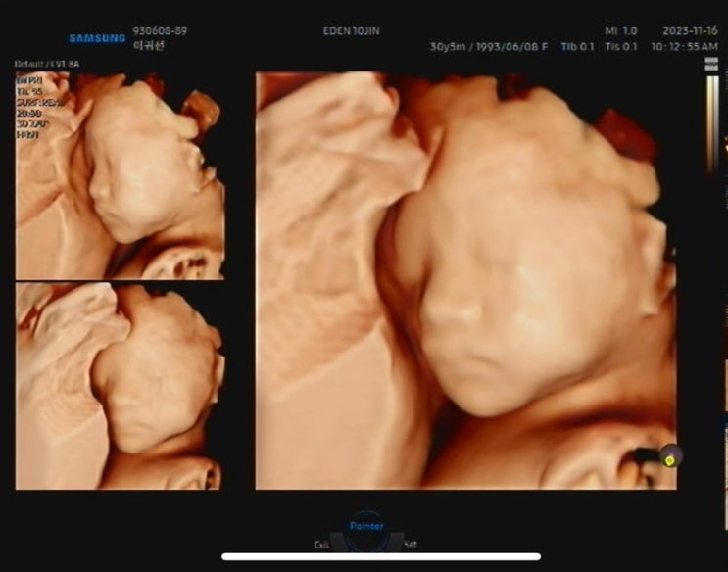
Task: Click the TIb 0.1 readout
Action: 577,46
